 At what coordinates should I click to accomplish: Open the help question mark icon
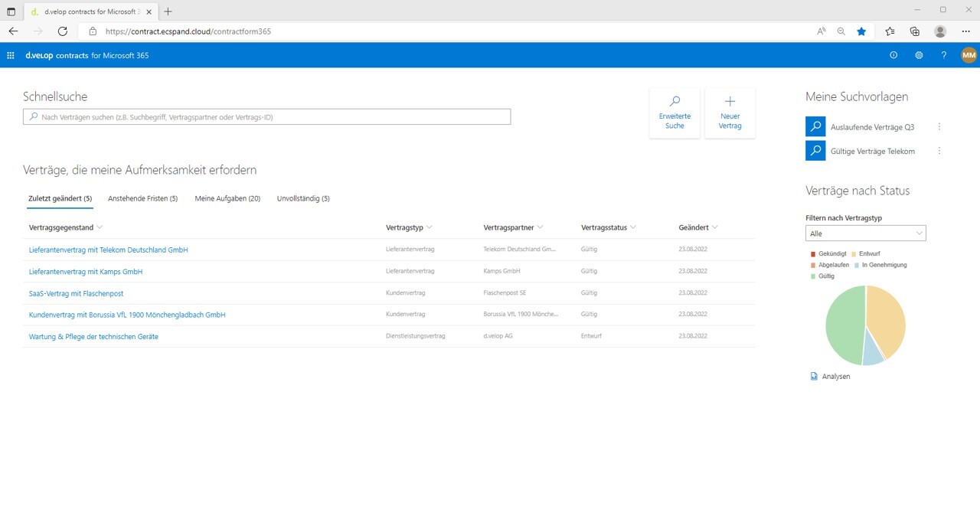[x=943, y=55]
